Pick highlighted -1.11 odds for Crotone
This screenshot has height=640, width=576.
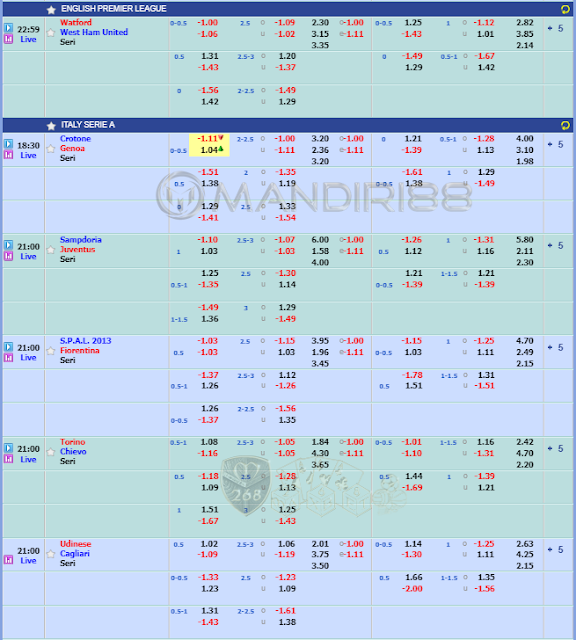[210, 139]
